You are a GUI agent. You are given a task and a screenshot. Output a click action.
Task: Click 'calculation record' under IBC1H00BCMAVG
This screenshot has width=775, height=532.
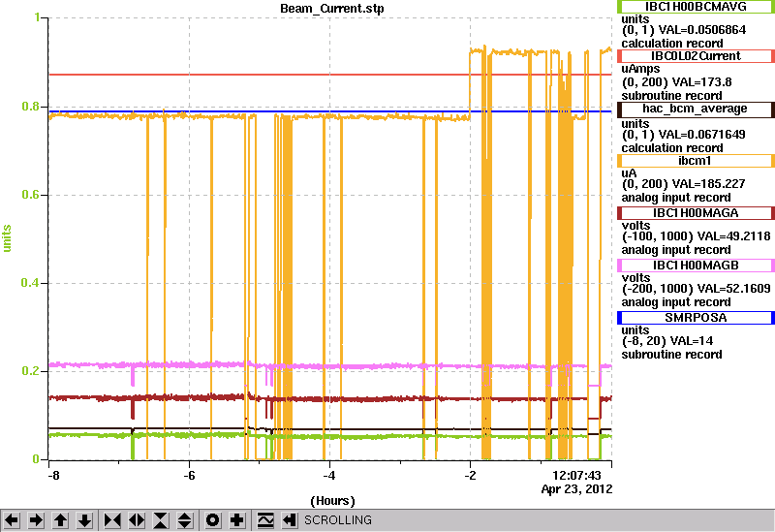(x=672, y=44)
